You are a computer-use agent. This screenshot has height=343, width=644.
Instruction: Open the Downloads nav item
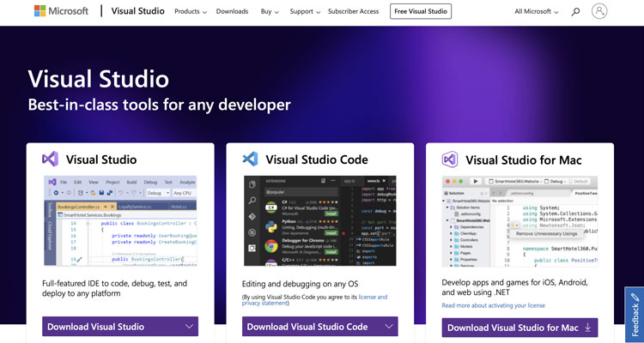click(x=232, y=12)
